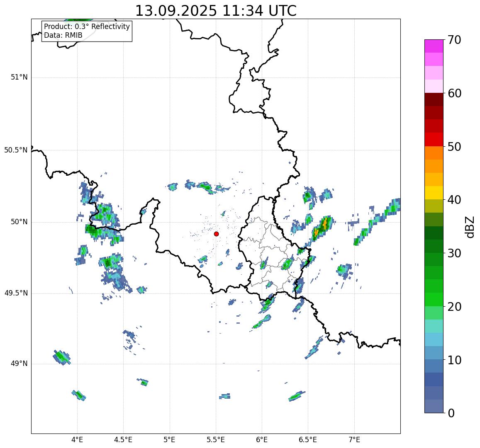The height and width of the screenshot is (448, 480).
Task: Click the colorbar 70 tick label
Action: [x=454, y=40]
